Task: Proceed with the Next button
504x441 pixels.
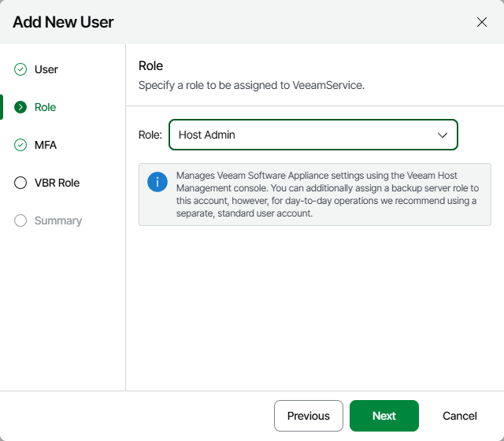Action: click(384, 416)
